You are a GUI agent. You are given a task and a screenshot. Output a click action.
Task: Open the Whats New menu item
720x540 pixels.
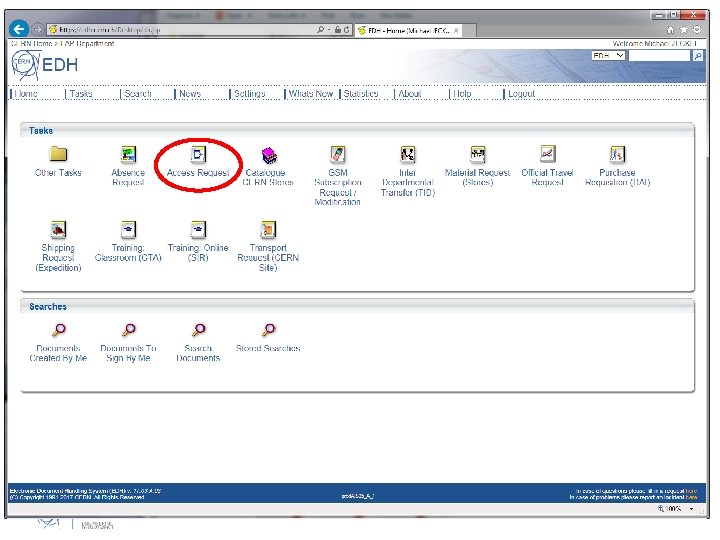pyautogui.click(x=310, y=94)
